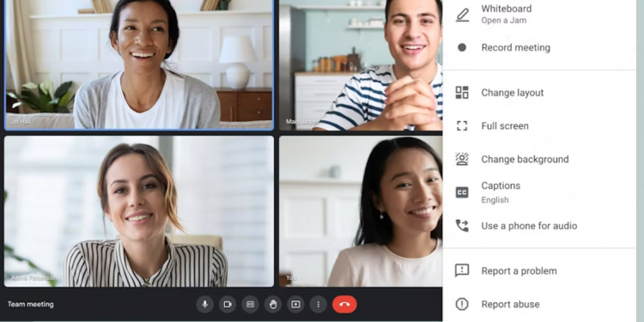Select Use a phone for audio
This screenshot has width=644, height=322.
pyautogui.click(x=539, y=226)
